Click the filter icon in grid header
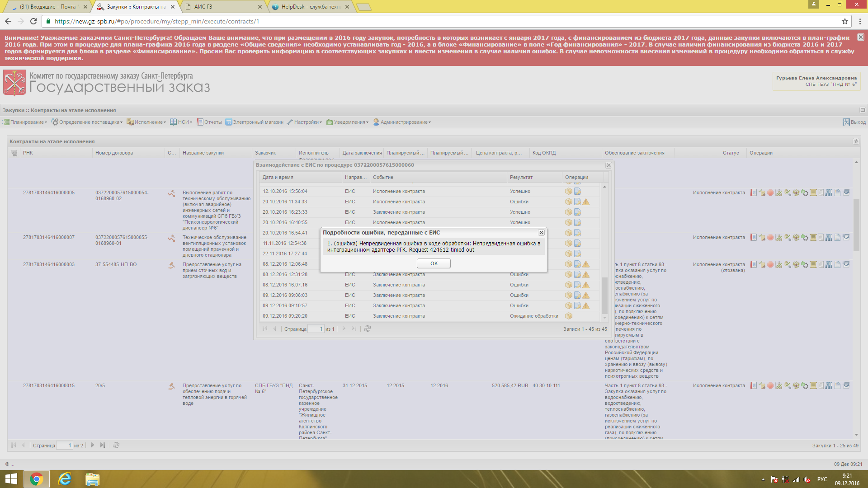This screenshot has width=868, height=488. [x=14, y=153]
